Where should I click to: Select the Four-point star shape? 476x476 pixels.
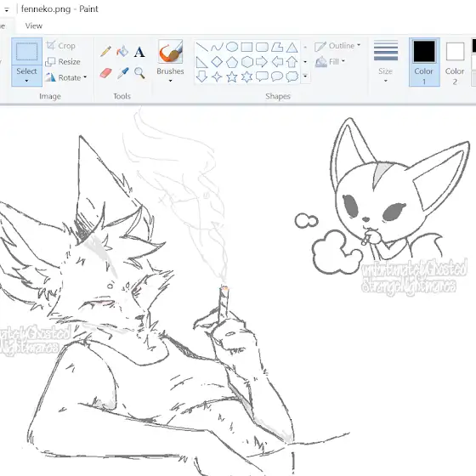click(217, 76)
